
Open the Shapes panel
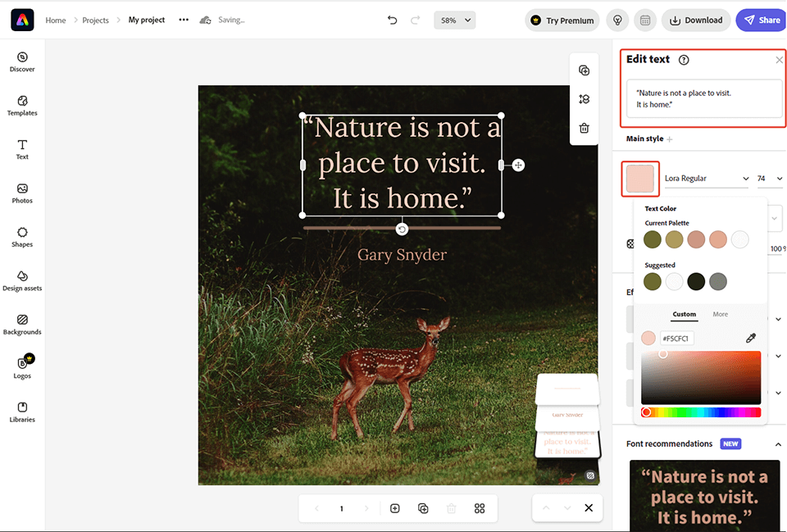pyautogui.click(x=22, y=238)
